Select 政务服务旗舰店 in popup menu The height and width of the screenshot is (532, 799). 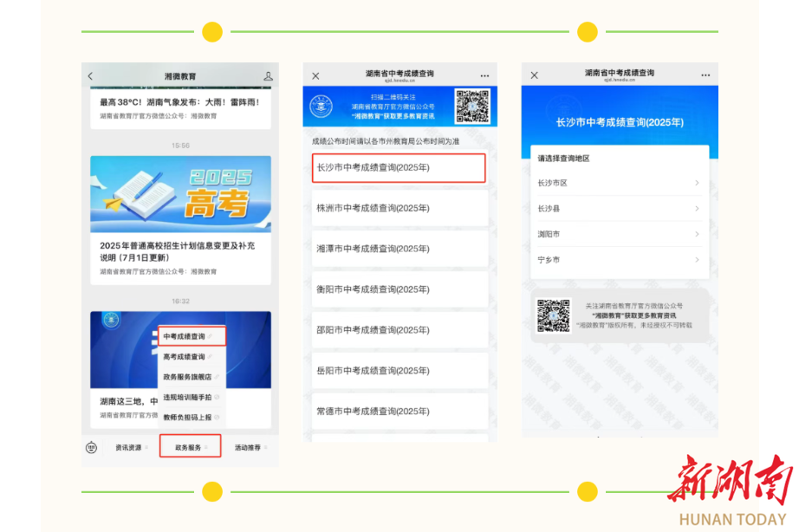click(192, 377)
